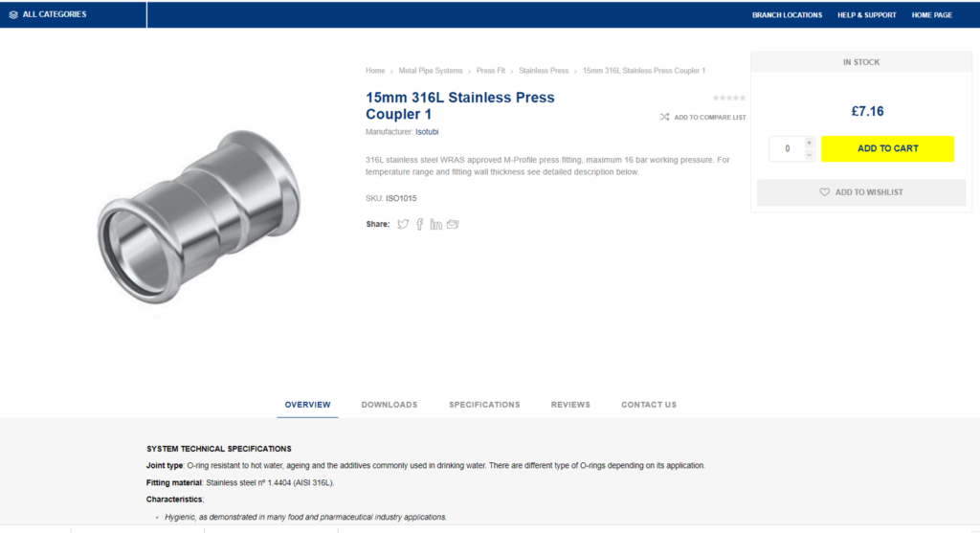Increase quantity with plus stepper
This screenshot has width=980, height=533.
point(809,143)
